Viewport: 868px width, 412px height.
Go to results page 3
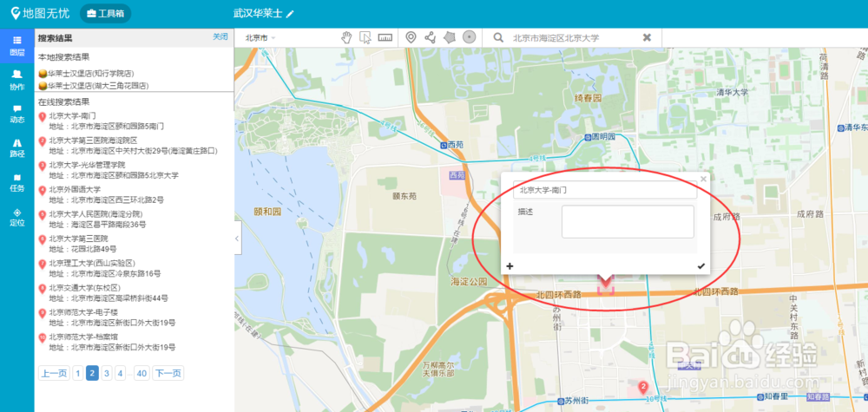(x=106, y=373)
